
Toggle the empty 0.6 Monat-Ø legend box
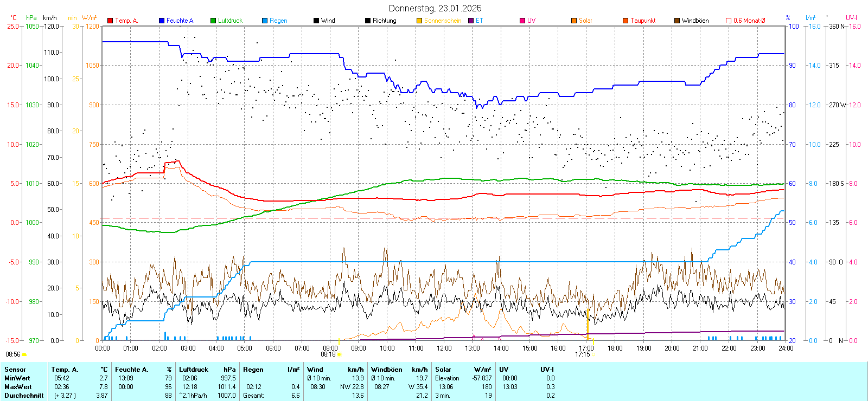(729, 21)
